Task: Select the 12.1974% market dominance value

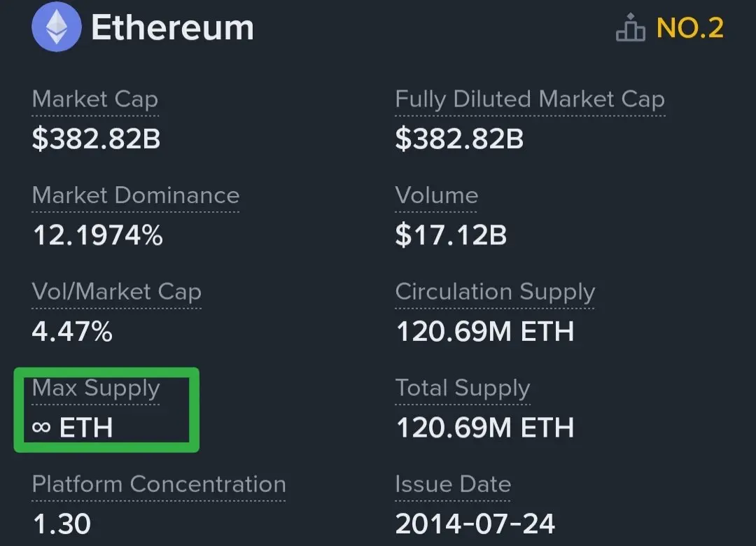Action: (x=97, y=235)
